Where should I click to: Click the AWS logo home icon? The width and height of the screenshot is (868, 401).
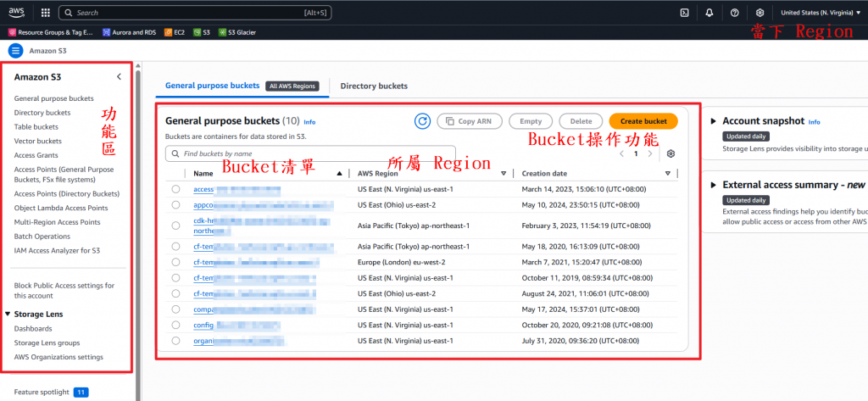point(15,12)
